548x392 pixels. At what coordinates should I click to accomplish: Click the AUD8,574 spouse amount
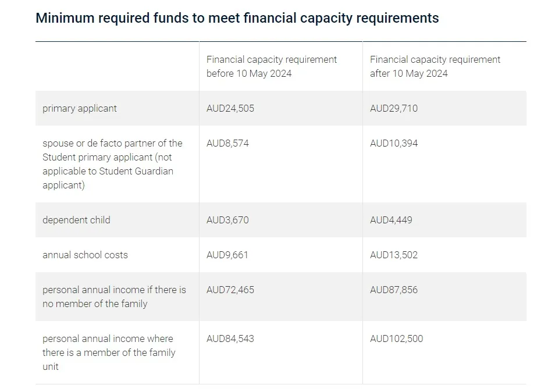point(227,143)
